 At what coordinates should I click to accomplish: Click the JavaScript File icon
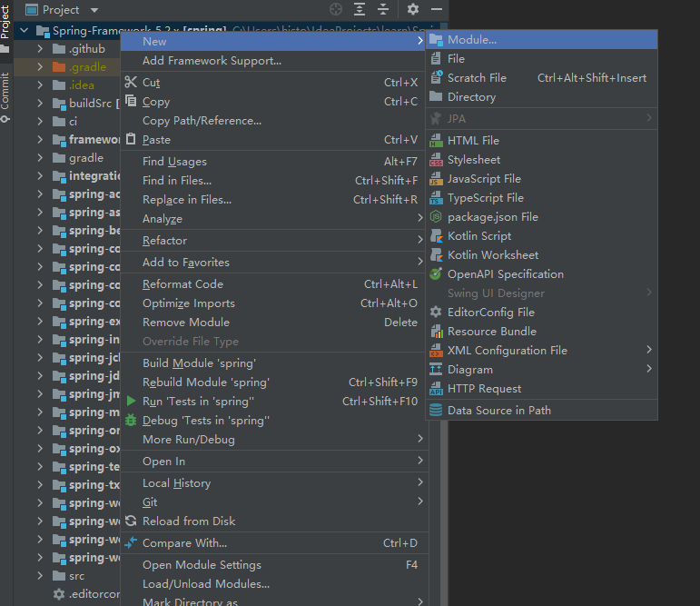pos(436,179)
